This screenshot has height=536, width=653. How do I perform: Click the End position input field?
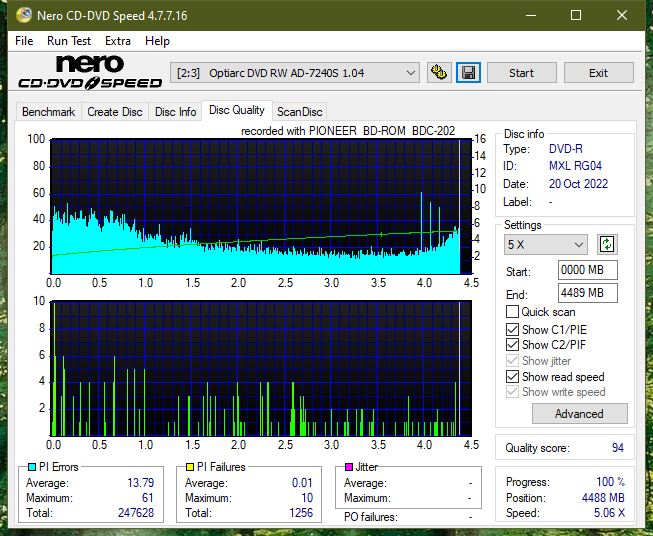[588, 293]
